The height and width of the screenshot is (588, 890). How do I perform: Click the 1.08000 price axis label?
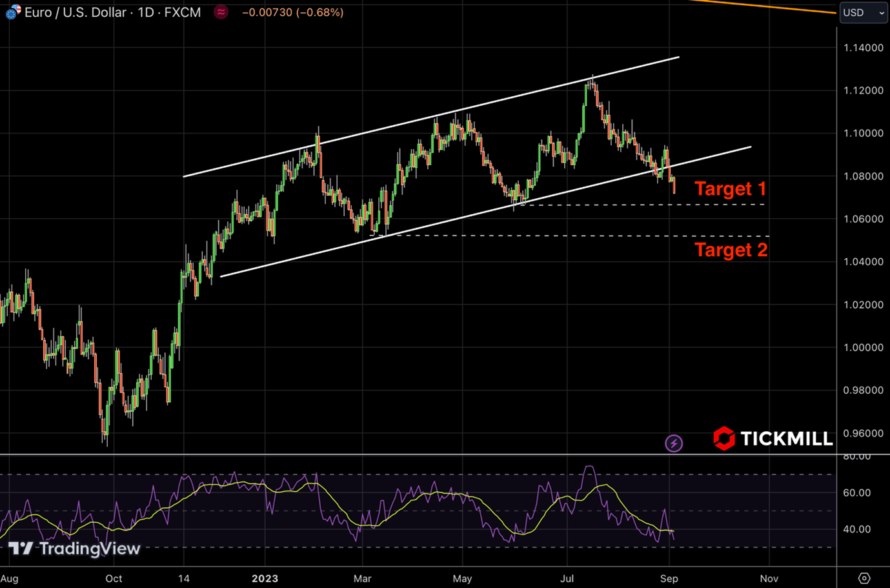(864, 176)
